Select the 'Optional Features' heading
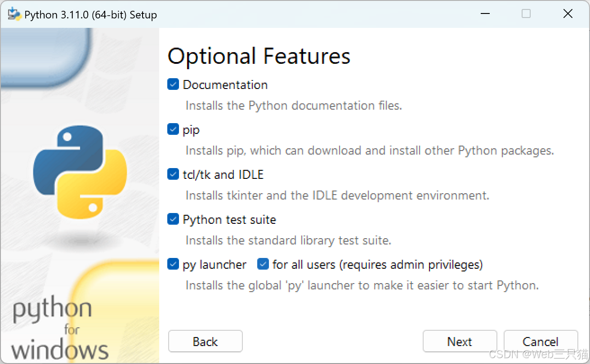This screenshot has width=590, height=364. (x=259, y=56)
